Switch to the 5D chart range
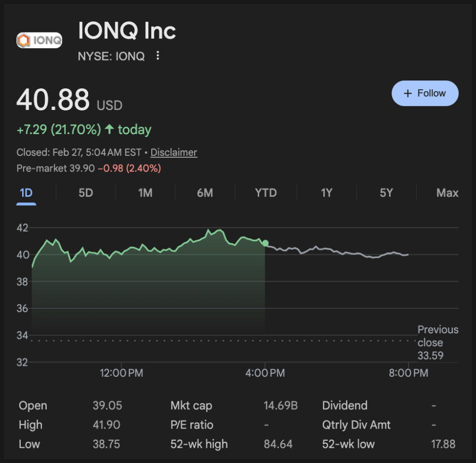The image size is (476, 463). [86, 193]
